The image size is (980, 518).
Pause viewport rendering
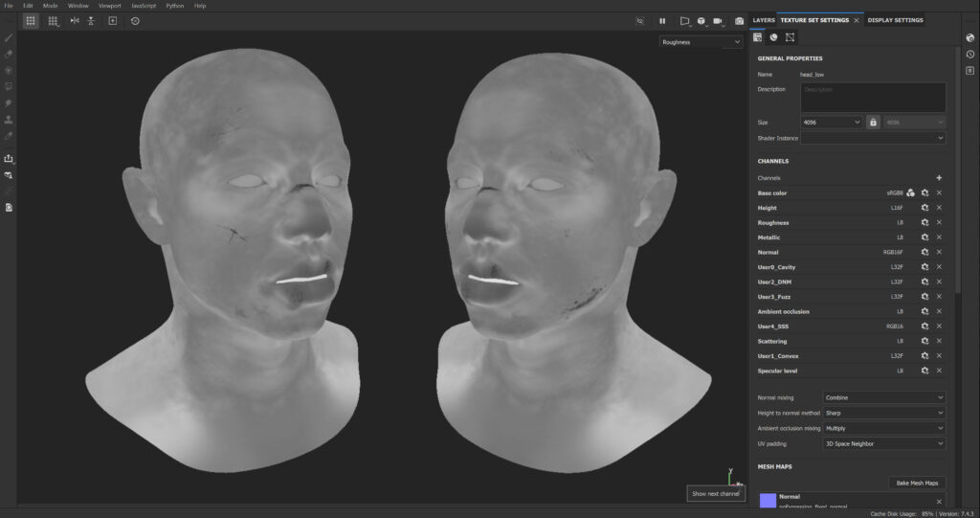click(661, 20)
